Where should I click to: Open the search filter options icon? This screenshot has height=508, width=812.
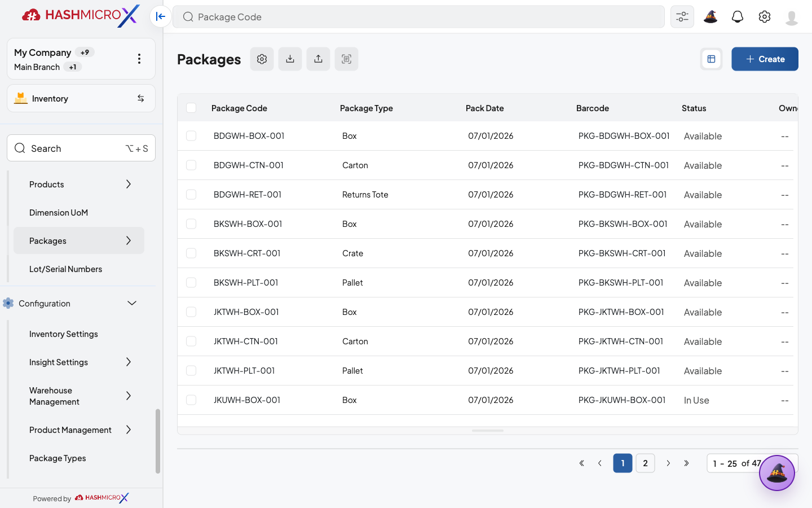click(x=682, y=16)
